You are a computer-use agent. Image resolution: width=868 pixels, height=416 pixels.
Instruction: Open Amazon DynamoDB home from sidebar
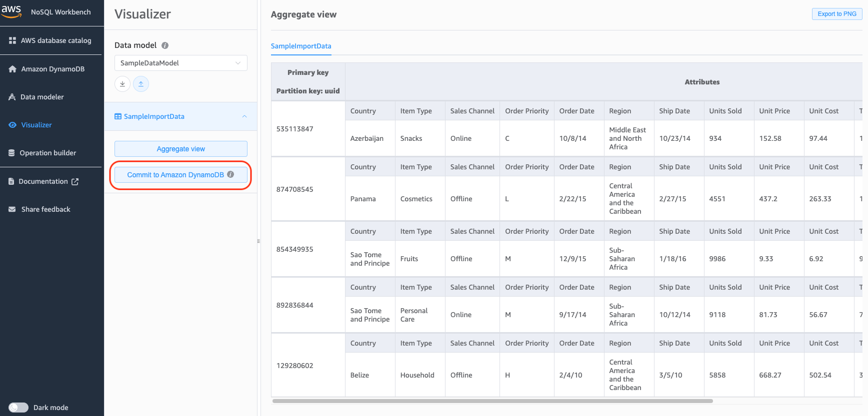pyautogui.click(x=52, y=69)
